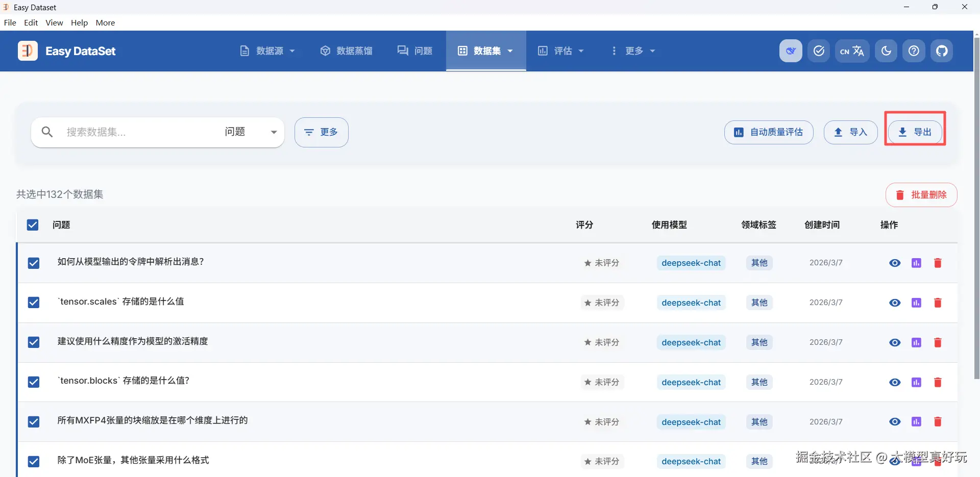Click the 其他 tag in '`tensor.blocks` 存储的是什么值?' row
Screen dimensions: 980x477
click(x=759, y=383)
